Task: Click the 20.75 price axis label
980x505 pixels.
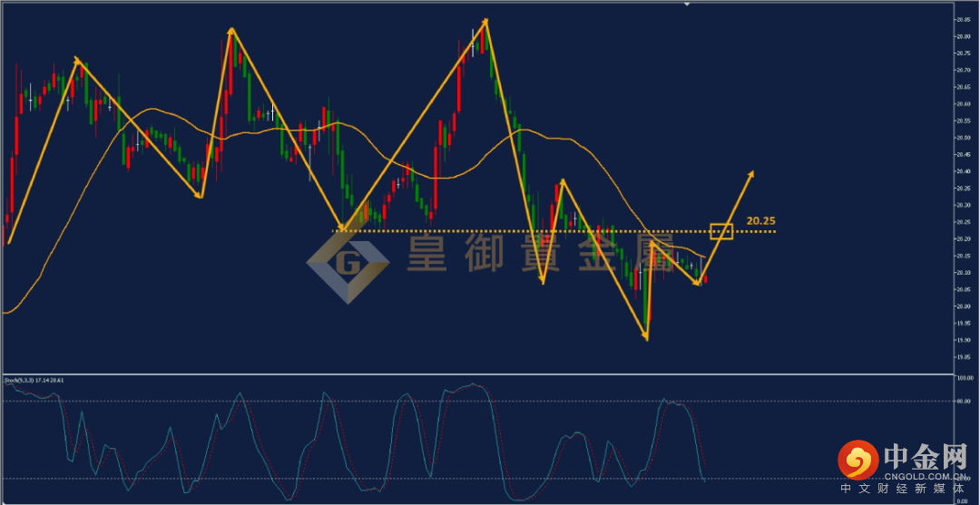Action: 963,53
